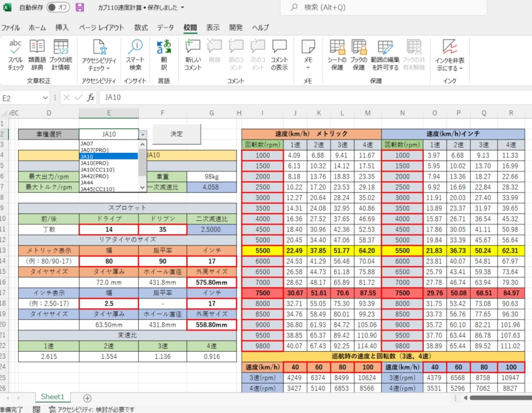Image resolution: width=532 pixels, height=413 pixels.
Task: Confirm formula entry with checkmark icon
Action: [78, 98]
